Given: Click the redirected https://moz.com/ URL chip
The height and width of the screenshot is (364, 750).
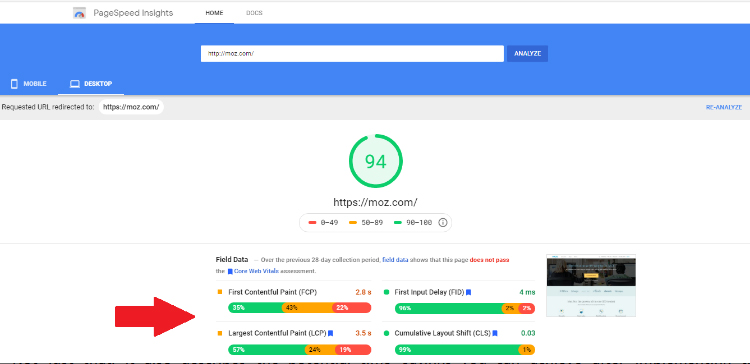Looking at the screenshot, I should pos(131,107).
